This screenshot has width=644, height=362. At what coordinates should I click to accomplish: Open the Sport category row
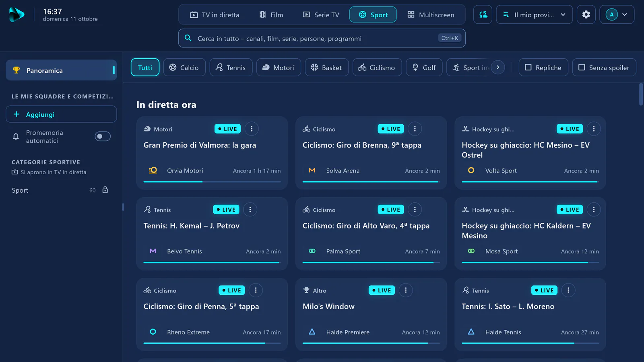click(60, 190)
